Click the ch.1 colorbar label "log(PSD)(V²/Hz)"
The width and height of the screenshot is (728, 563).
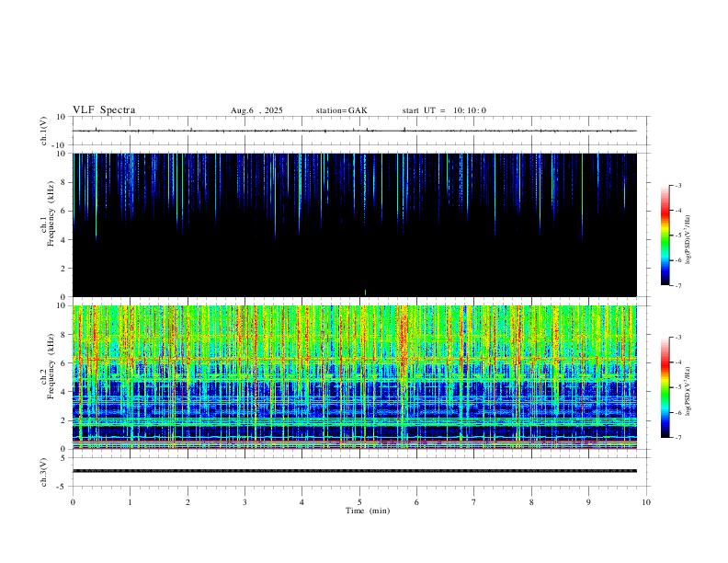[688, 240]
